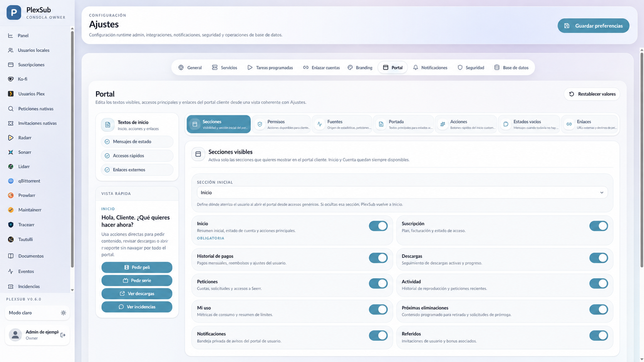This screenshot has width=644, height=362.
Task: Click the admin user avatar icon
Action: (x=15, y=335)
